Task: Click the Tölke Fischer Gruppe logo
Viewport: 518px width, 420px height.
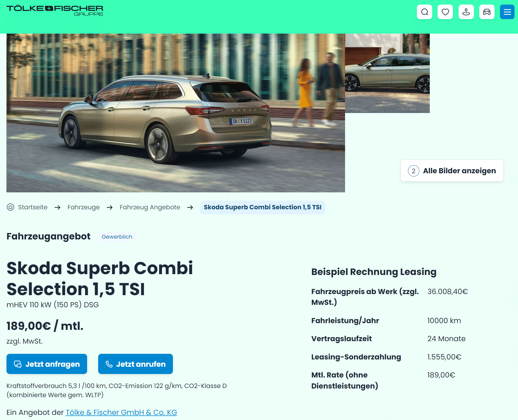Action: pyautogui.click(x=55, y=11)
